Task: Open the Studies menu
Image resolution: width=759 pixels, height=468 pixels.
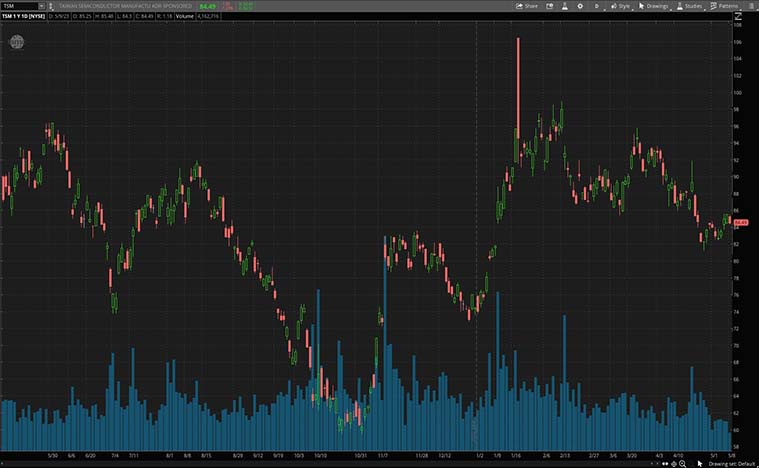Action: 689,6
